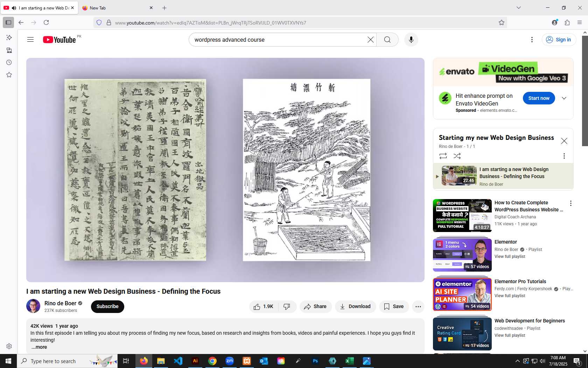The height and width of the screenshot is (368, 588).
Task: Open Rino de Boer channel avatar
Action: [x=33, y=306]
